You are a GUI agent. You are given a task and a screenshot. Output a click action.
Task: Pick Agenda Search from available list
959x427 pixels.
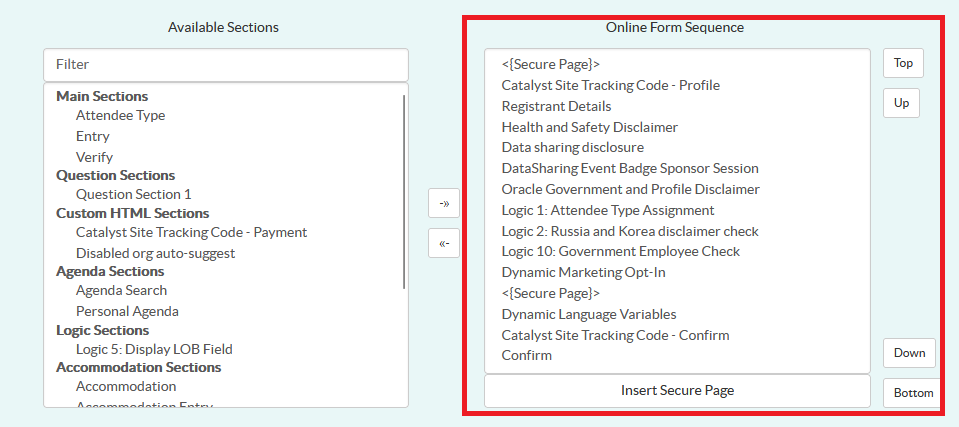click(x=121, y=291)
